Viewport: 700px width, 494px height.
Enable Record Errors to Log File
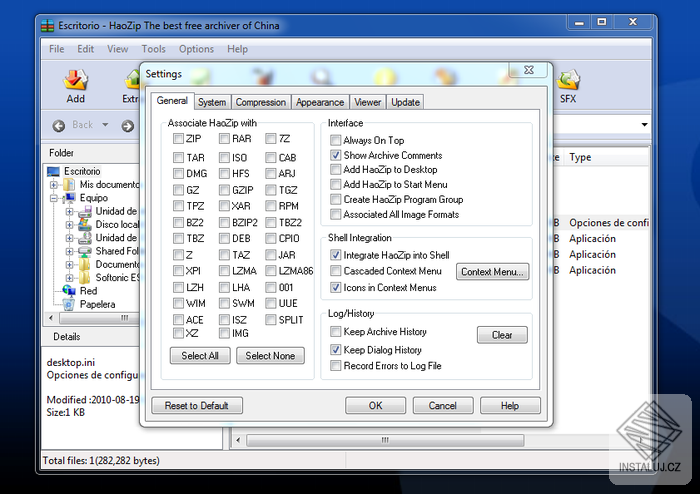click(335, 366)
